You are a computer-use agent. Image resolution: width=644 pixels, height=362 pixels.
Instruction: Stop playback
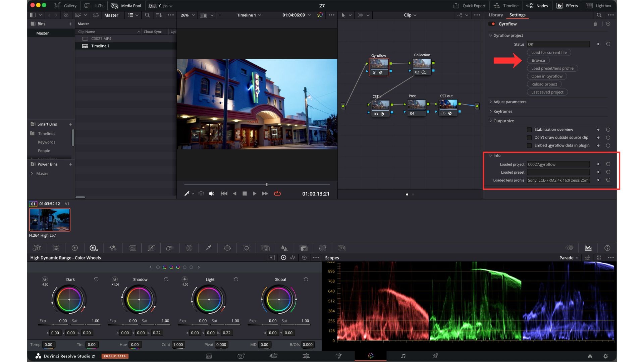click(x=245, y=194)
